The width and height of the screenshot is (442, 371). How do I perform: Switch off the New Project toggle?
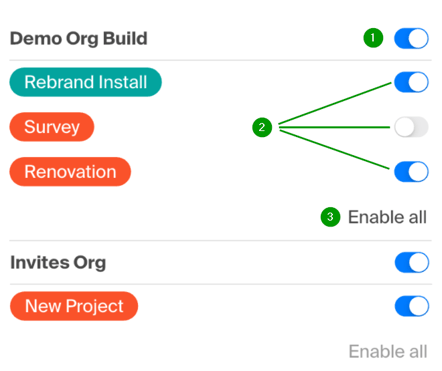tap(412, 306)
